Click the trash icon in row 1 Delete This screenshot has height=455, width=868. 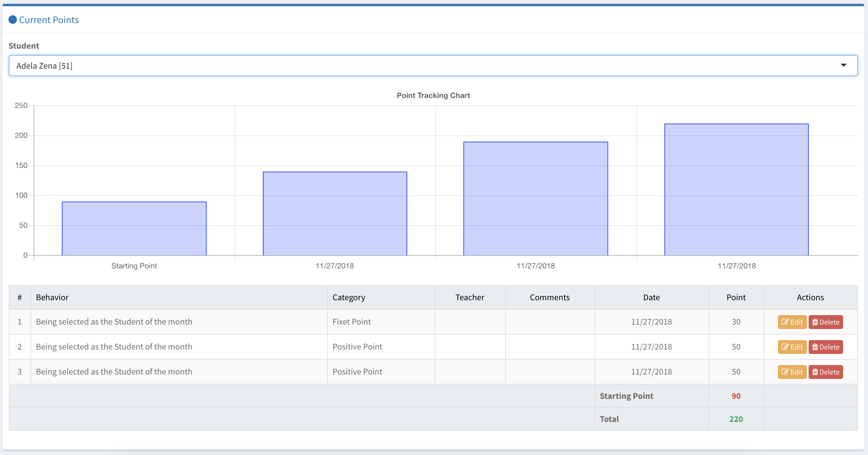(x=815, y=322)
